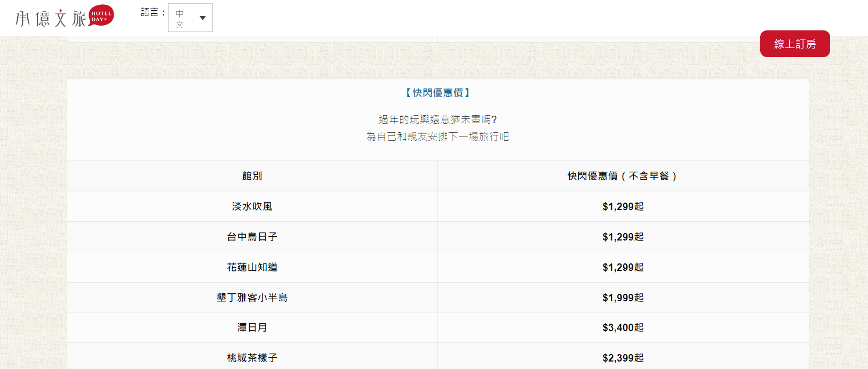Viewport: 868px width, 369px height.
Task: Click the $3,400起 price for 潭日月
Action: click(623, 327)
